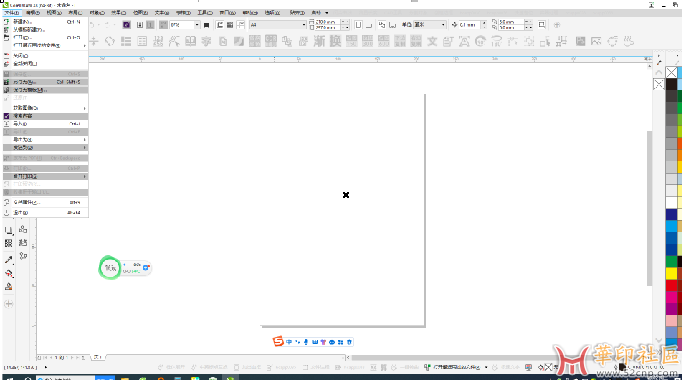
Task: Choose 导入 in the File menu
Action: pyautogui.click(x=45, y=123)
